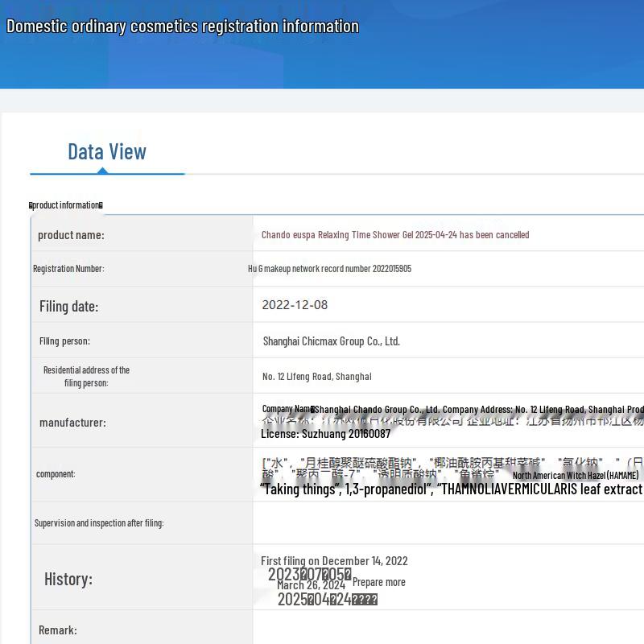Click the manufacturer Company Name line
The height and width of the screenshot is (644, 644).
453,409
